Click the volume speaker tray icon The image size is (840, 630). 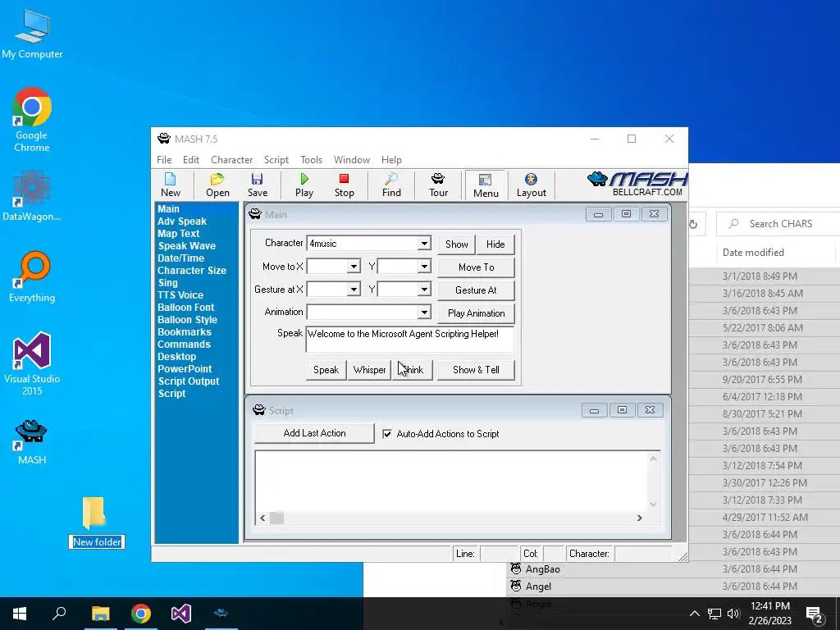pyautogui.click(x=733, y=614)
